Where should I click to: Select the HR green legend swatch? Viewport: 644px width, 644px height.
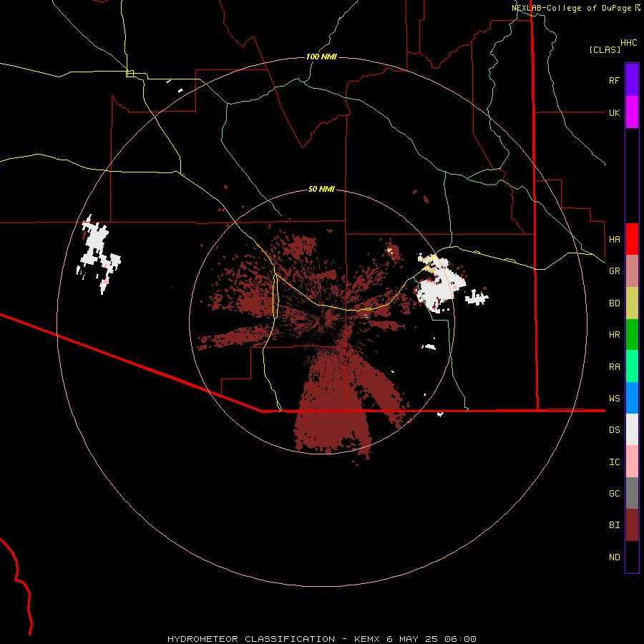(632, 335)
